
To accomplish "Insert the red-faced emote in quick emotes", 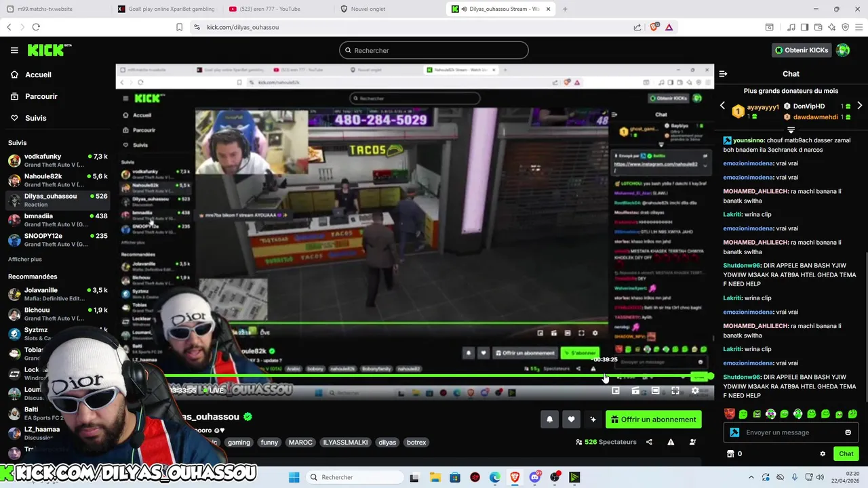I will [x=730, y=414].
